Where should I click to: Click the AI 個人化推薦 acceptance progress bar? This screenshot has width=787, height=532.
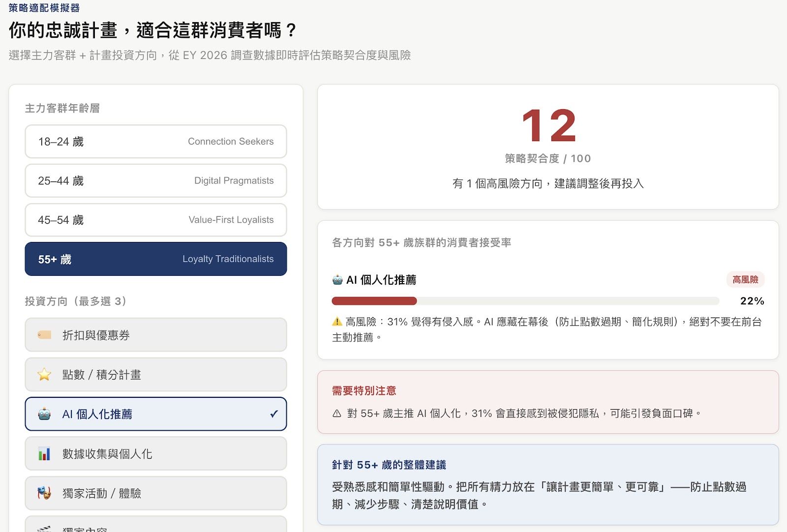[525, 301]
